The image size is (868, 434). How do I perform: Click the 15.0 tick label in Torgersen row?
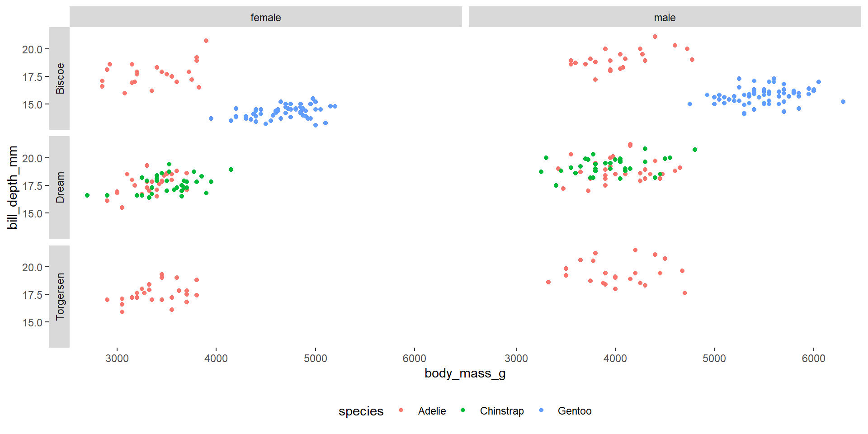point(32,322)
